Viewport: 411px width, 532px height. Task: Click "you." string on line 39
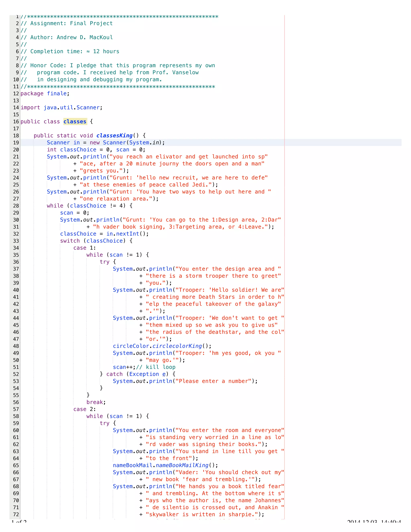tap(156, 283)
